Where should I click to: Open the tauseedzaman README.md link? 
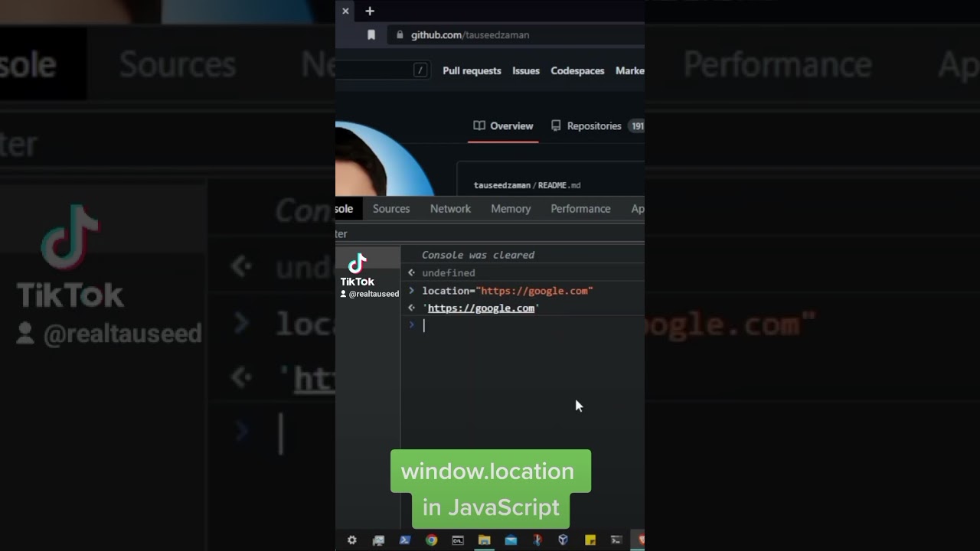tap(527, 185)
